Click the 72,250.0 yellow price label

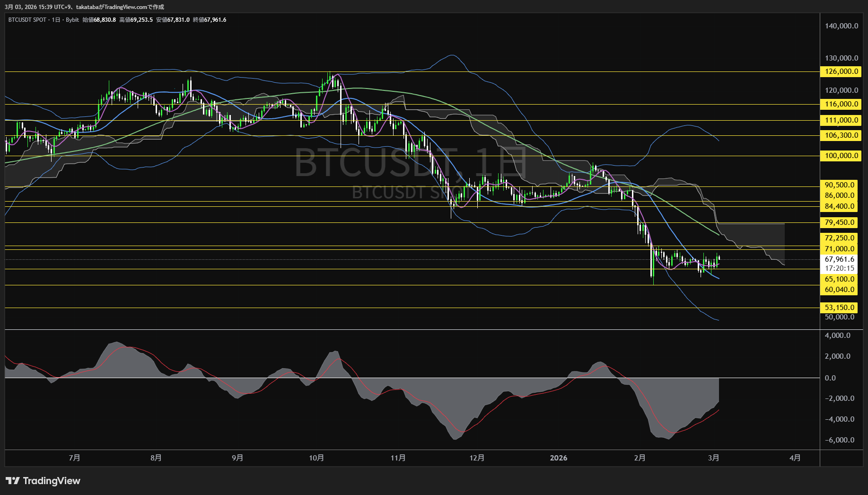pyautogui.click(x=840, y=238)
